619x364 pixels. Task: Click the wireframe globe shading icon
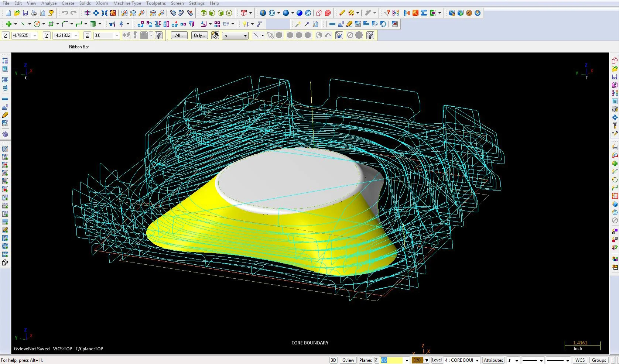pos(272,13)
